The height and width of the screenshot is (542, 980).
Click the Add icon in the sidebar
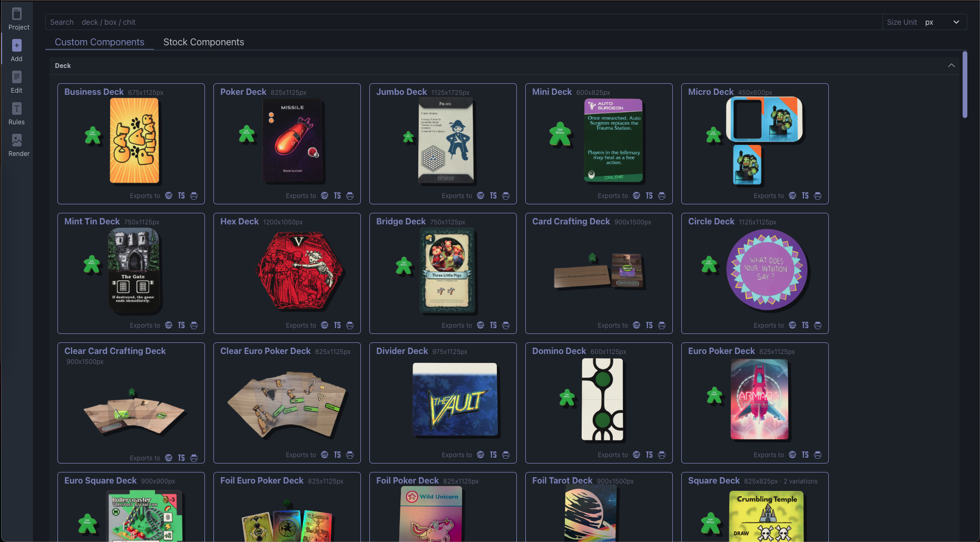coord(17,51)
